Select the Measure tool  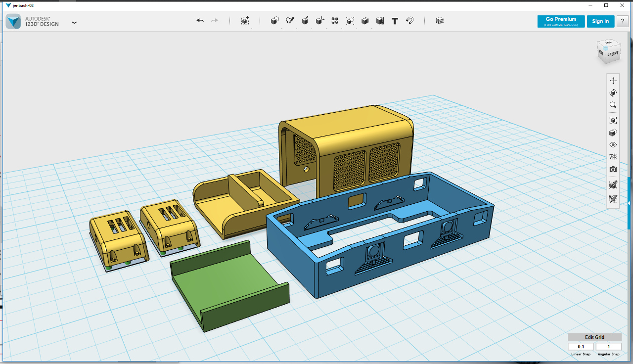coord(380,21)
